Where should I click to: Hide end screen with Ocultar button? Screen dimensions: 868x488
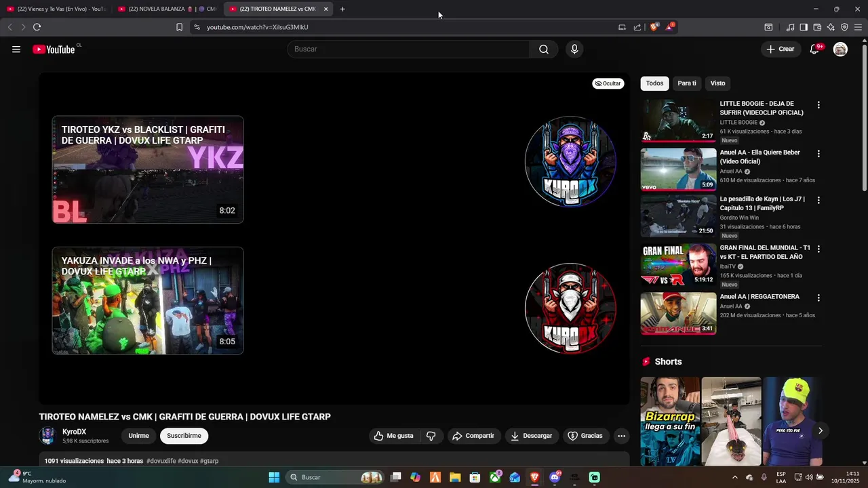pos(608,83)
